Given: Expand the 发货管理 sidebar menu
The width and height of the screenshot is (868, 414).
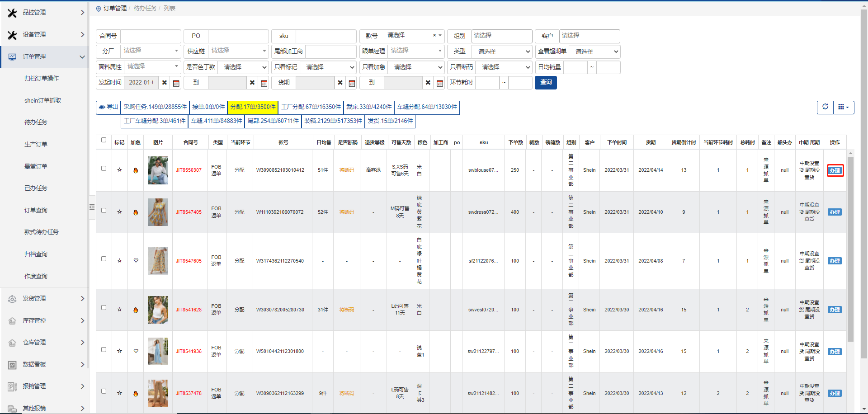Looking at the screenshot, I should point(45,298).
